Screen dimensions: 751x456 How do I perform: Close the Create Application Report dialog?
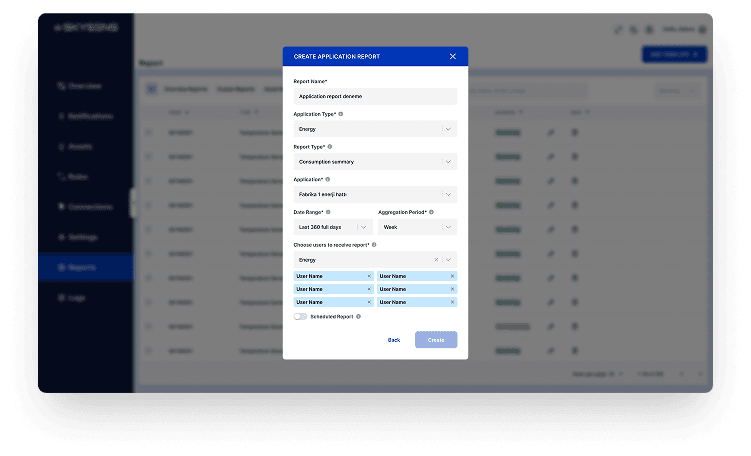pyautogui.click(x=452, y=56)
